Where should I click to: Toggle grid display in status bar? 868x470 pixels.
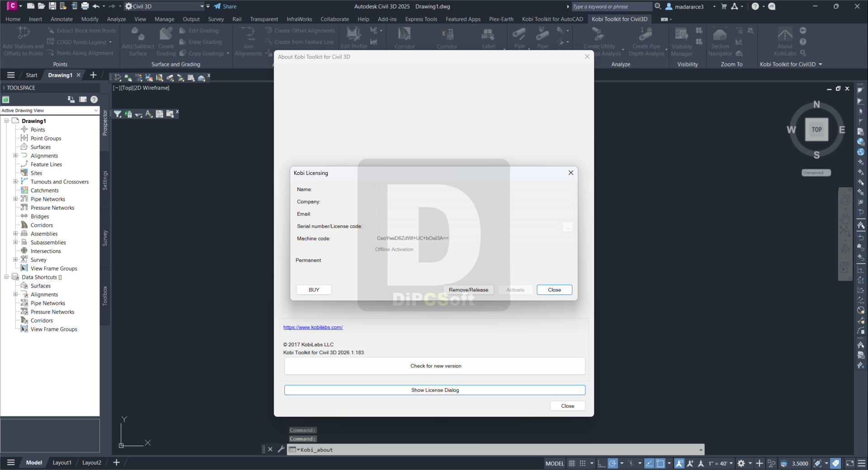(x=572, y=463)
